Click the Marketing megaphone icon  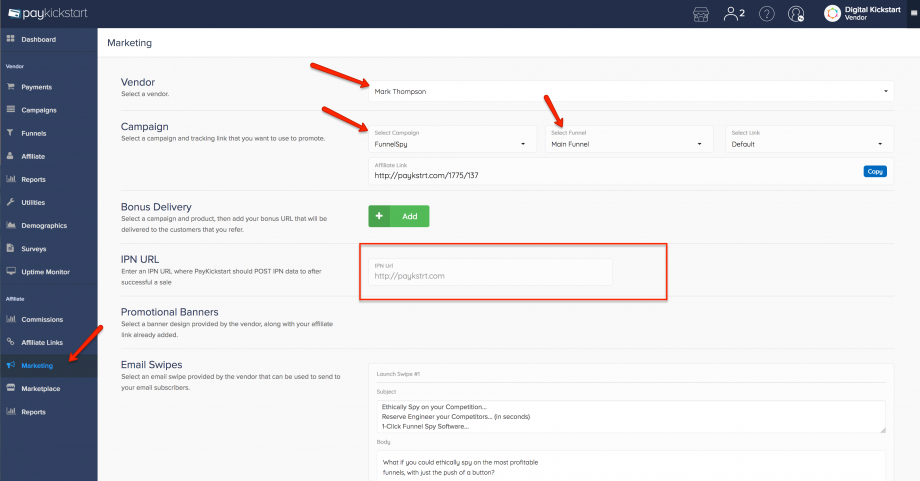coord(10,365)
